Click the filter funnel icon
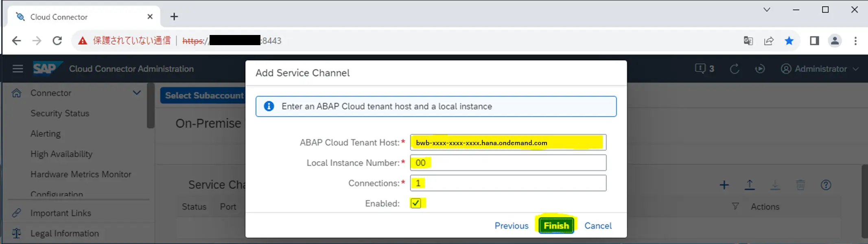The image size is (868, 244). coord(735,206)
